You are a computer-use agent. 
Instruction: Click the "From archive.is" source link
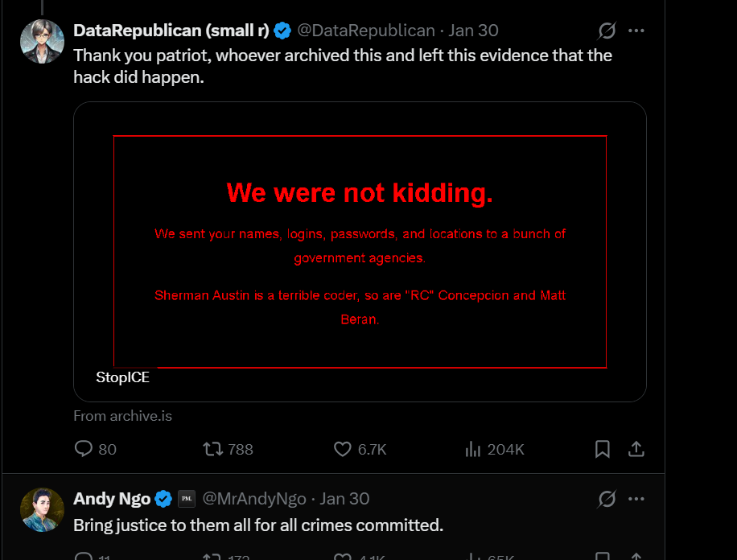(x=122, y=416)
